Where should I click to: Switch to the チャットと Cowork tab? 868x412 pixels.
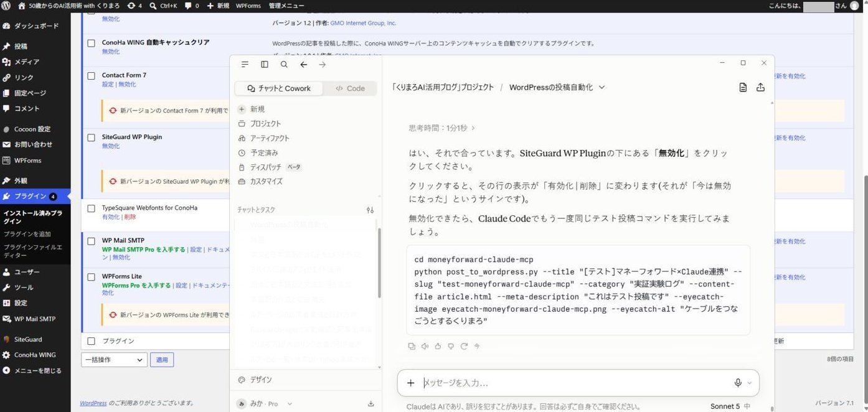[x=279, y=88]
